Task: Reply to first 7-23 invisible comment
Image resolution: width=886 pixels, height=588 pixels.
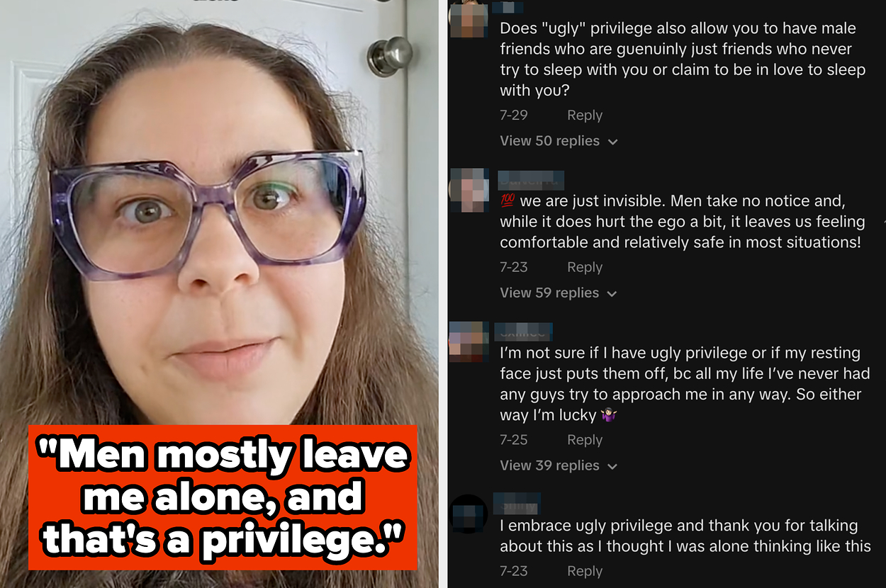Action: pyautogui.click(x=585, y=267)
